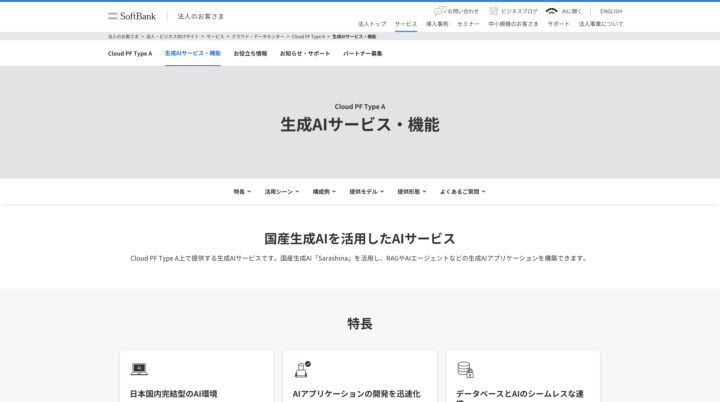Open the サービス menu item
Screen dimensions: 720x402
(x=406, y=24)
